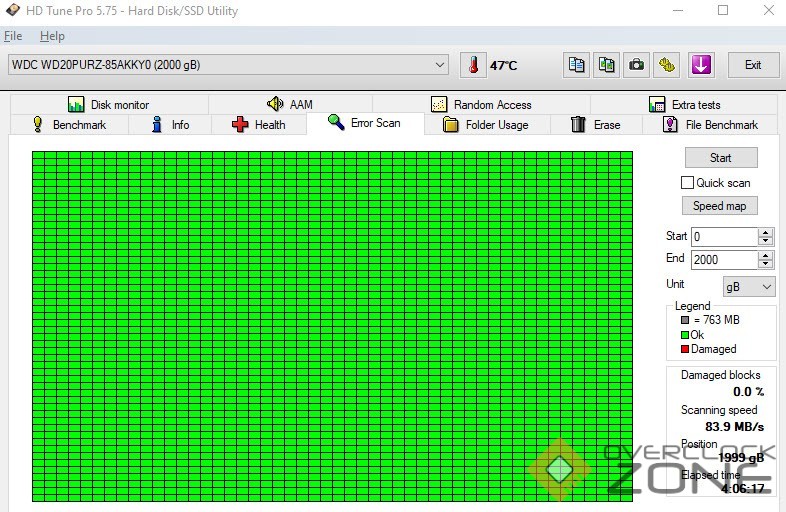Viewport: 786px width, 512px height.
Task: Click the copy info to clipboard icon
Action: 576,65
